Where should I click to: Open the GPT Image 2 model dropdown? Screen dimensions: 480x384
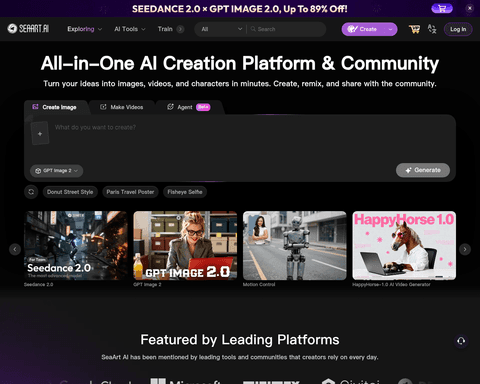[57, 171]
